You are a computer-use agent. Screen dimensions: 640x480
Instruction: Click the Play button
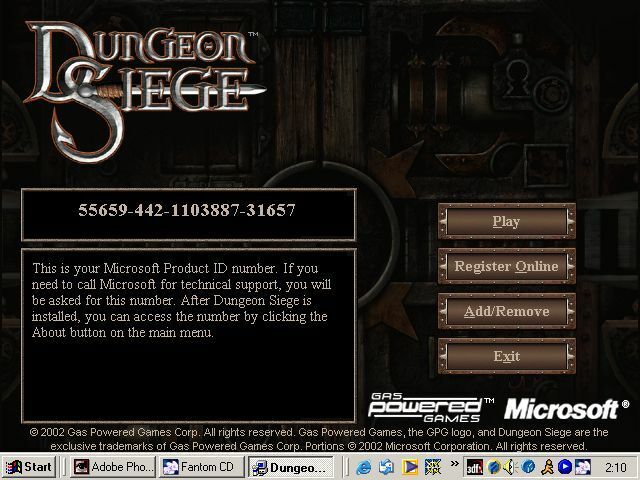[x=506, y=221]
